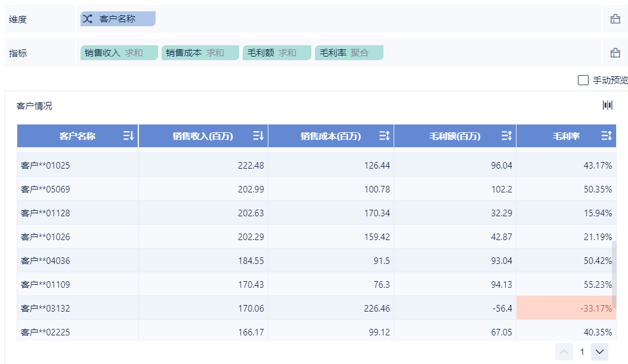Click the sort icon for 销售收入(百万)
This screenshot has height=364, width=628.
(258, 136)
